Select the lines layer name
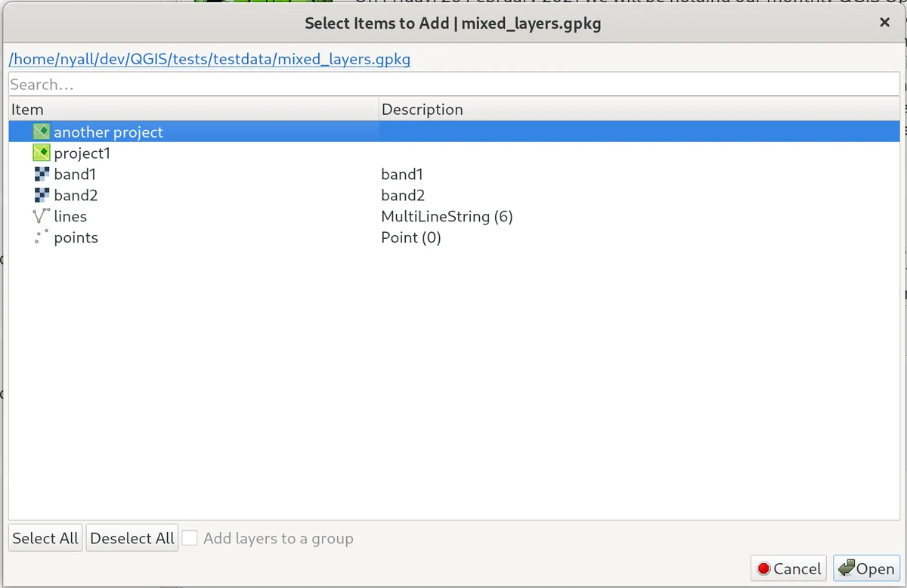 (x=70, y=217)
